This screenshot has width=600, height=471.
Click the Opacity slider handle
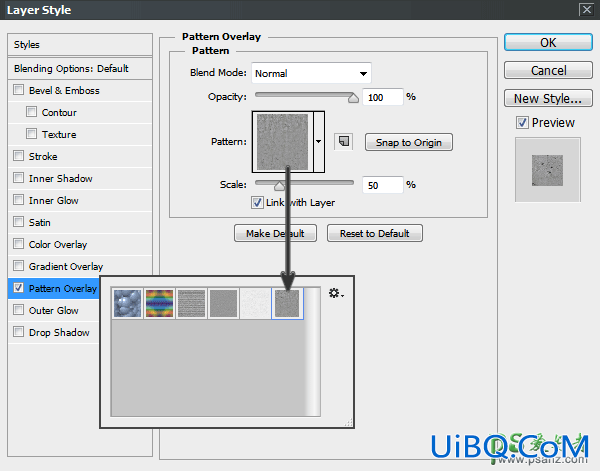tap(353, 98)
